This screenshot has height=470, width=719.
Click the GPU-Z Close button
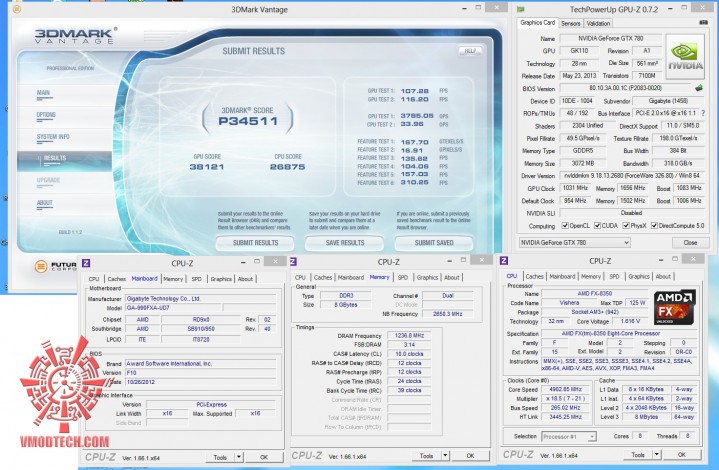tap(690, 243)
